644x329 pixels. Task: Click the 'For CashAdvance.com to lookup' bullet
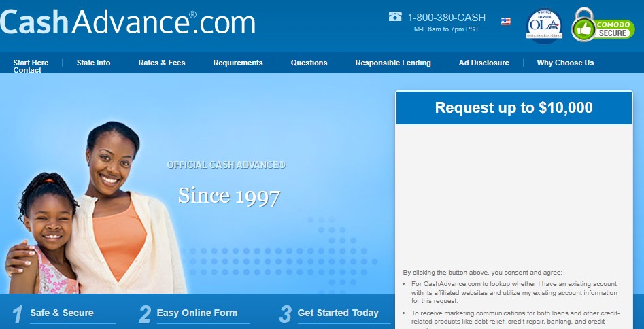[514, 292]
